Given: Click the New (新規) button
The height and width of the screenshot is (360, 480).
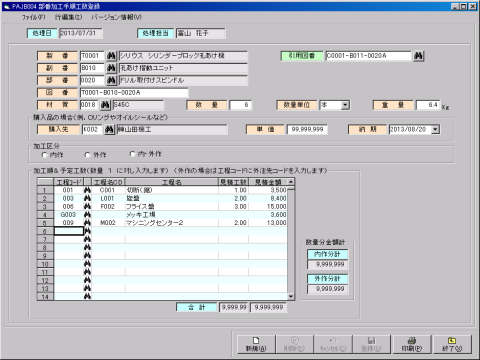Looking at the screenshot, I should [256, 344].
